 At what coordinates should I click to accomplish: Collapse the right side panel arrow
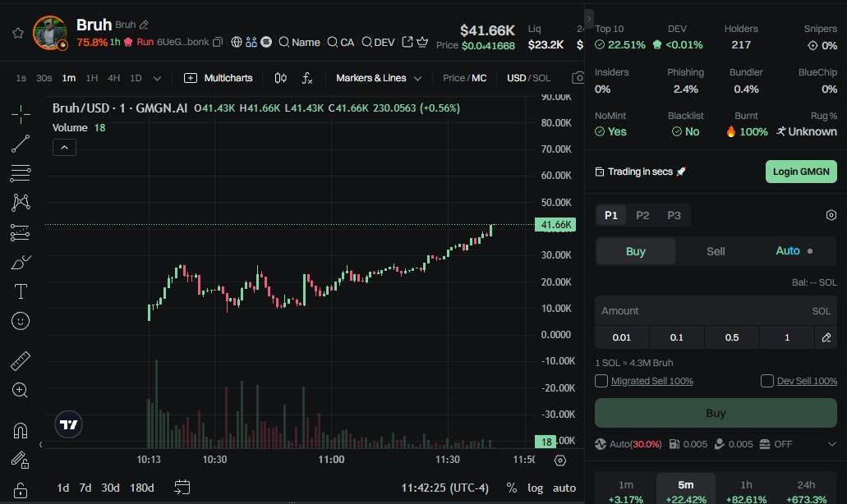(x=589, y=19)
